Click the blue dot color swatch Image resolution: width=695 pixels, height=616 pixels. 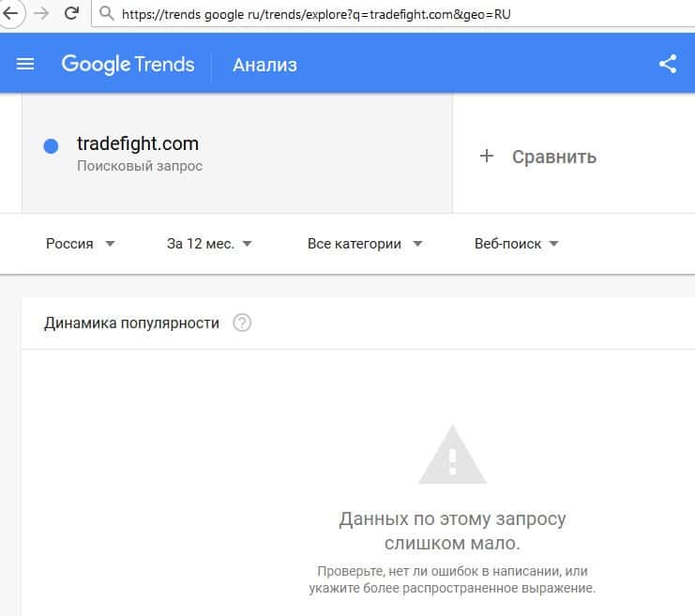pyautogui.click(x=52, y=145)
